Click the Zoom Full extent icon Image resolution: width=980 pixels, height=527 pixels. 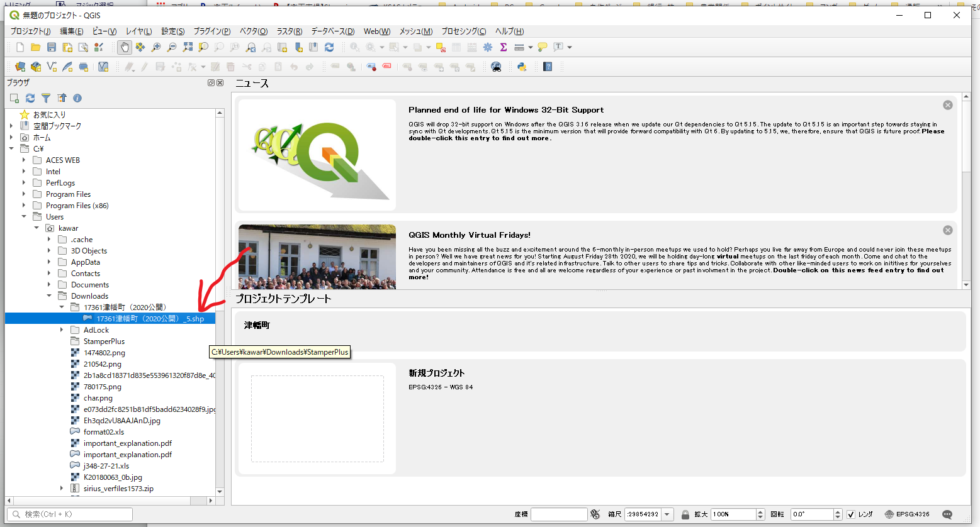coord(188,47)
